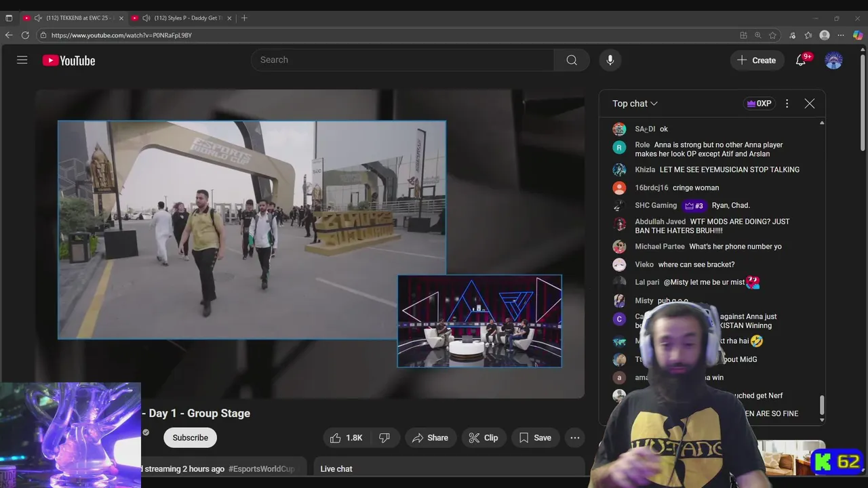Click the SA‹DI 'ok' chat message

(x=664, y=129)
